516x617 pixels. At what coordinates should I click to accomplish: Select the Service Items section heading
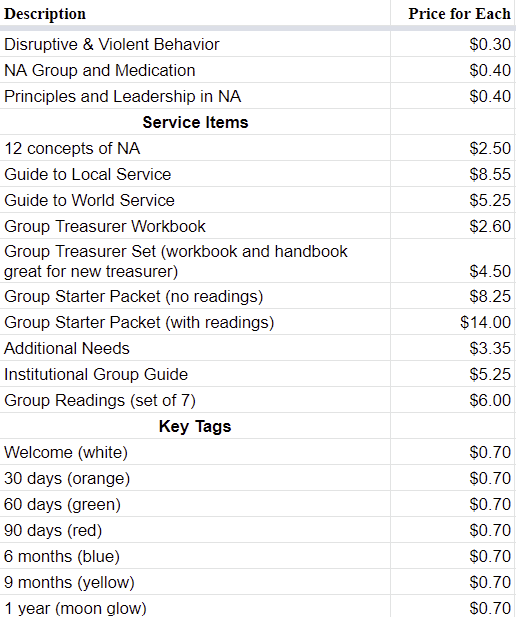195,122
